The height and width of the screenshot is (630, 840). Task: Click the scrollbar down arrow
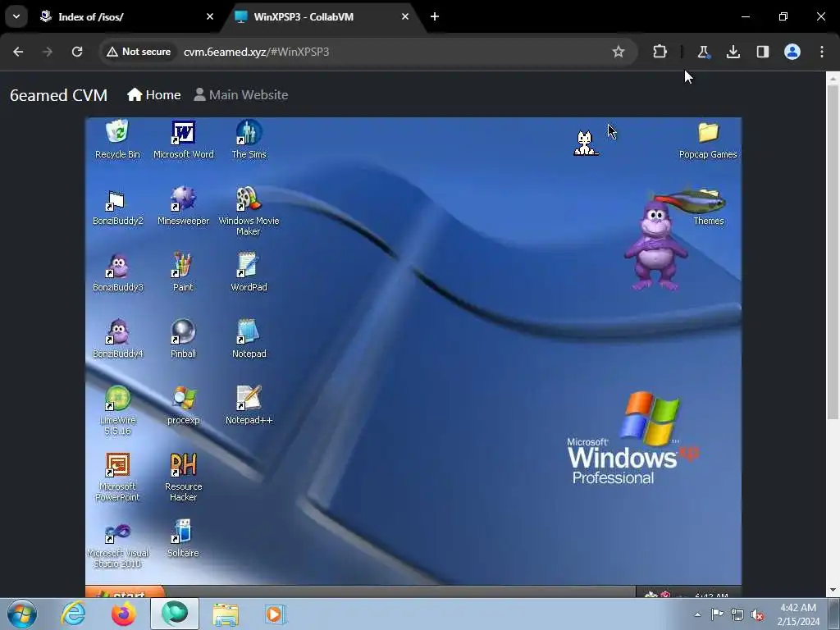click(833, 590)
